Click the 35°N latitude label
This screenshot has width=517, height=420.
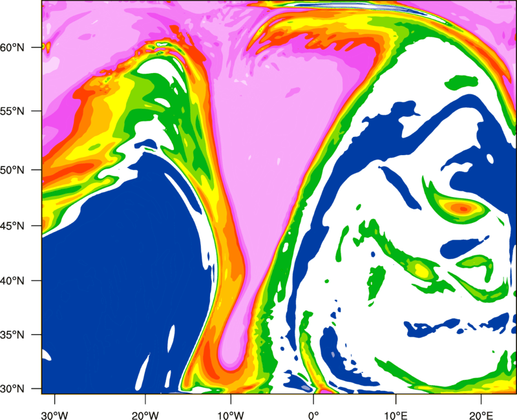pyautogui.click(x=12, y=335)
